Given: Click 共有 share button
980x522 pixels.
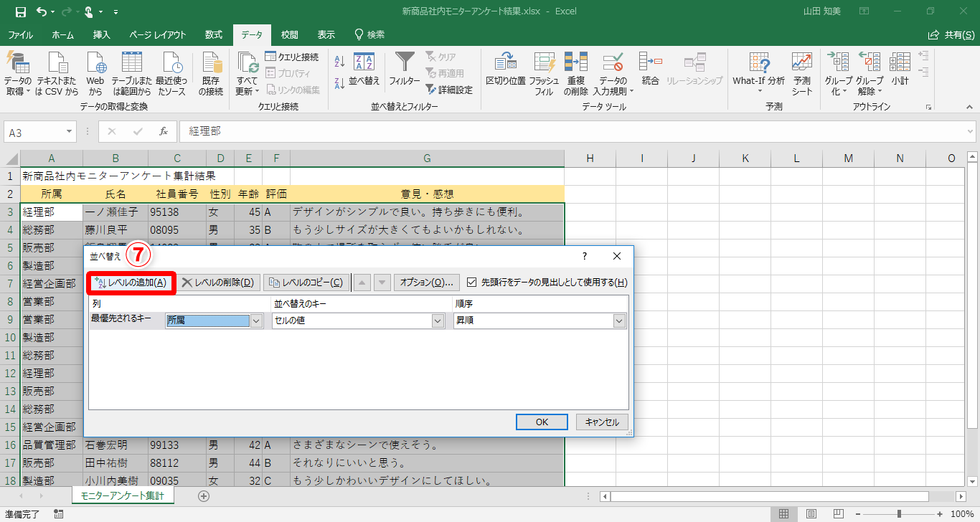Looking at the screenshot, I should click(x=951, y=34).
